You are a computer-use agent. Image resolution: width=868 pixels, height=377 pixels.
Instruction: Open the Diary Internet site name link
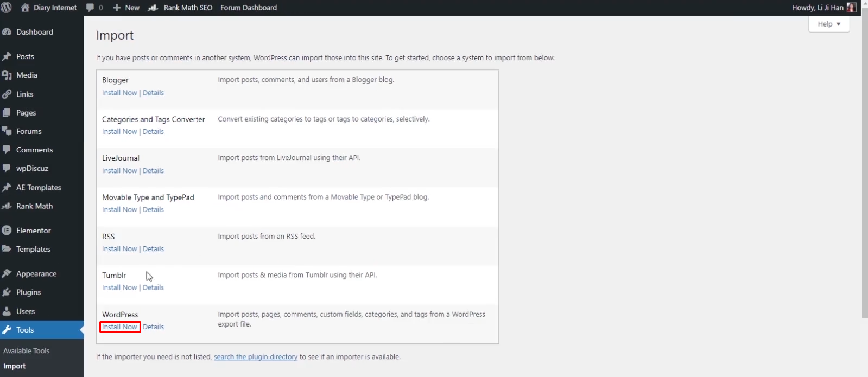[x=55, y=8]
